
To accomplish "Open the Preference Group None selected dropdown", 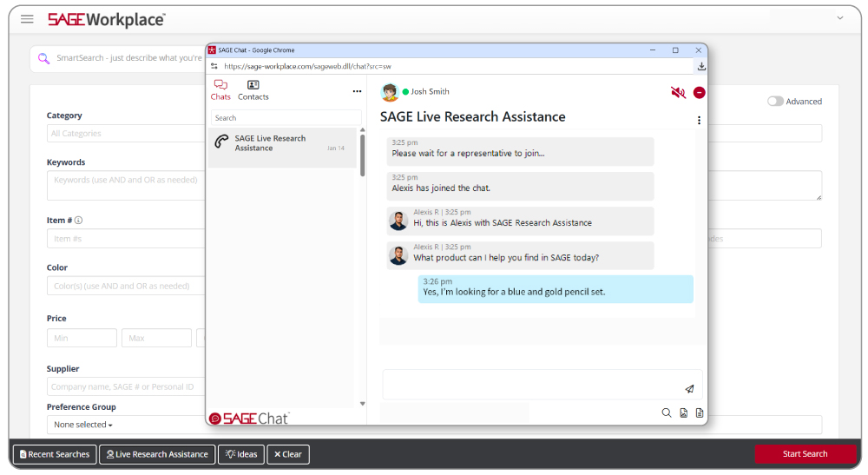I will [x=83, y=425].
